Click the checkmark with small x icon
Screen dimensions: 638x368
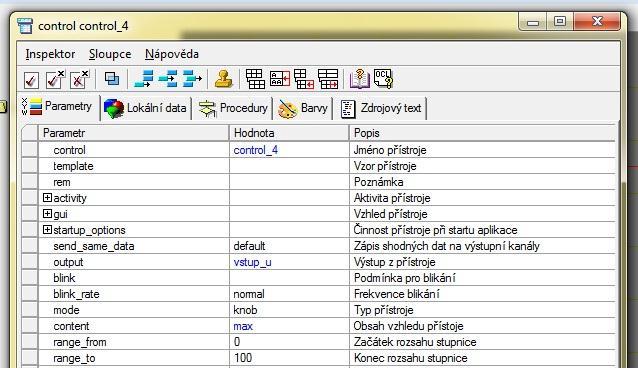55,79
